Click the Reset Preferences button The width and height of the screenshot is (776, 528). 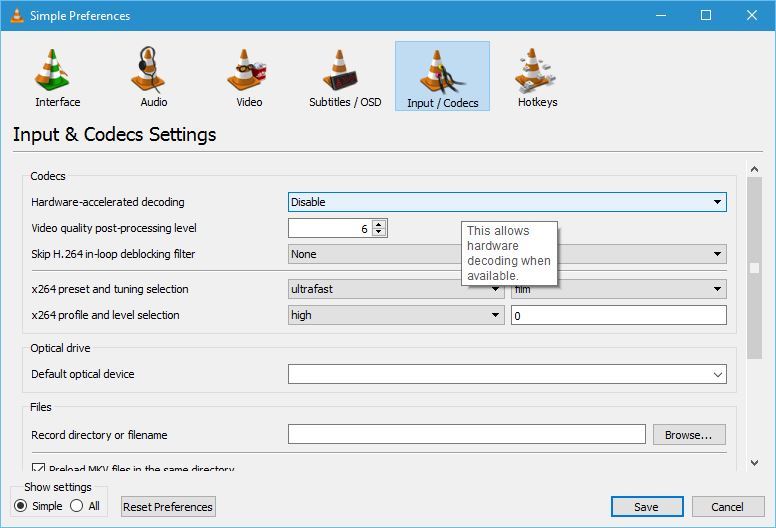(x=168, y=507)
